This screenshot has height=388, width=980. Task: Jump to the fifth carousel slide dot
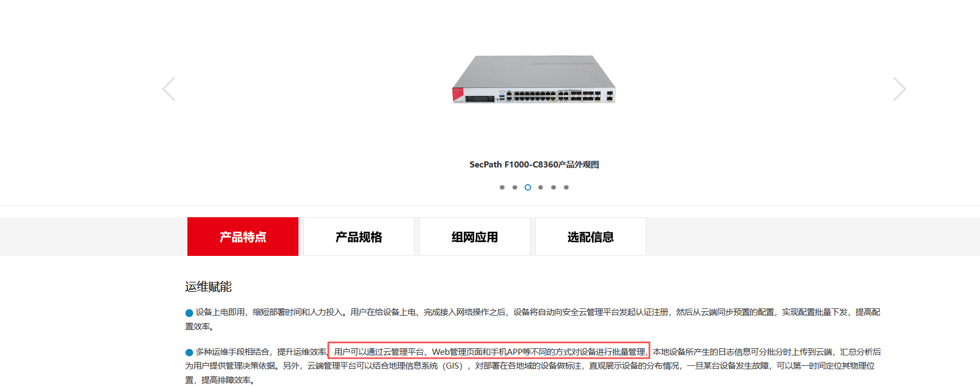(x=553, y=187)
